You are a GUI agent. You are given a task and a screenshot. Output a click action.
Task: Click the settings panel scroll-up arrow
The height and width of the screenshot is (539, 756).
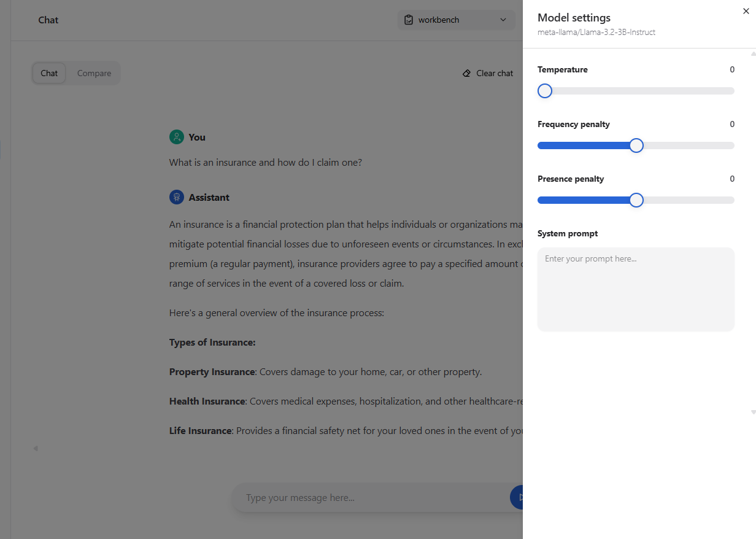point(753,53)
